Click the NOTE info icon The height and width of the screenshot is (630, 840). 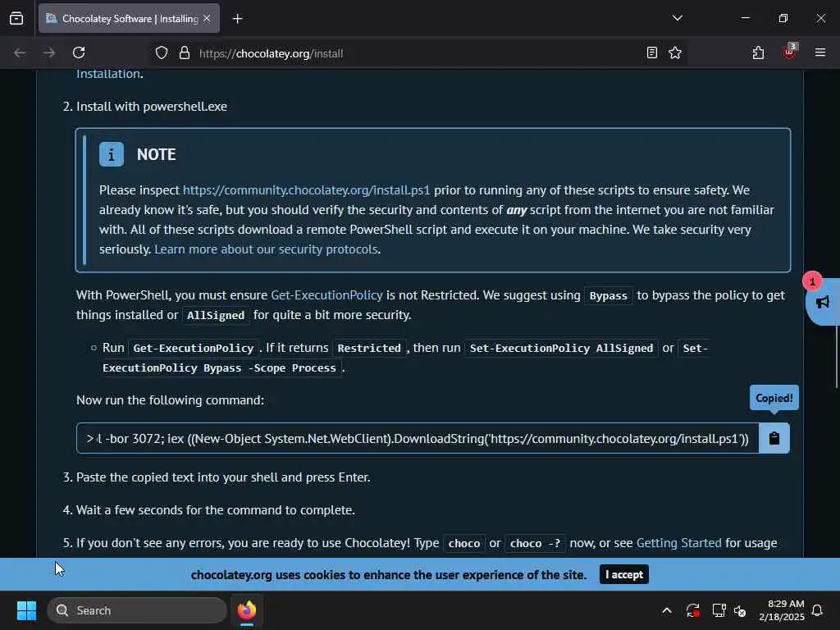112,154
